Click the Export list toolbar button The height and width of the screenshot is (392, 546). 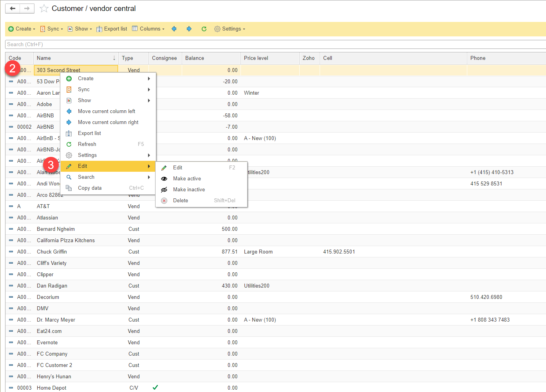[112, 29]
